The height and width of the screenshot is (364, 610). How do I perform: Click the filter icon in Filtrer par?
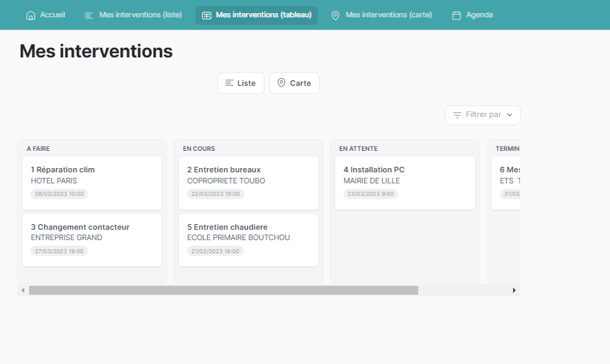457,115
